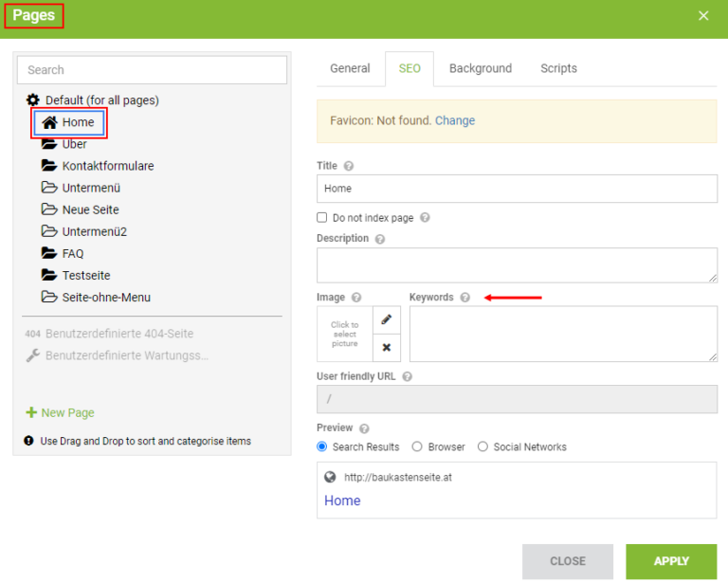Click the 404 icon of the custom error page
This screenshot has width=728, height=582.
pyautogui.click(x=33, y=334)
